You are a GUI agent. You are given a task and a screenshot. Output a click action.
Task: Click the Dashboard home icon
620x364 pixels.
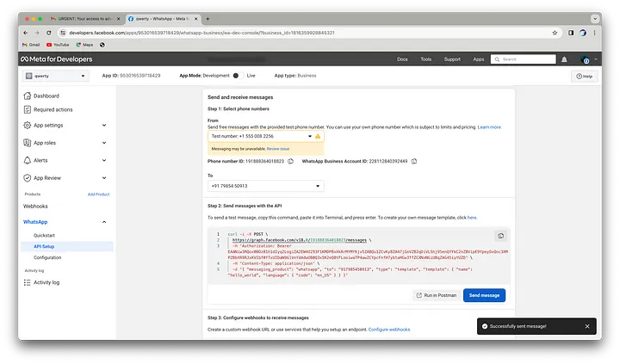pyautogui.click(x=28, y=96)
